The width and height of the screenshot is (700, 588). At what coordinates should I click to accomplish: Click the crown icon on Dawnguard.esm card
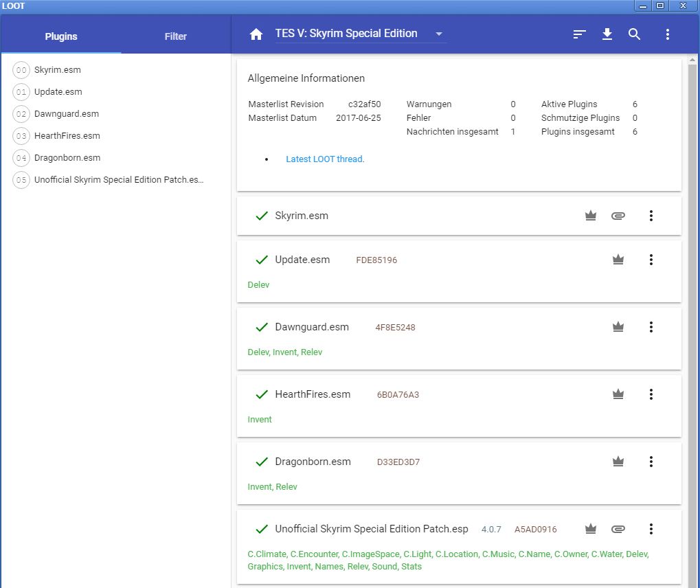coord(618,327)
